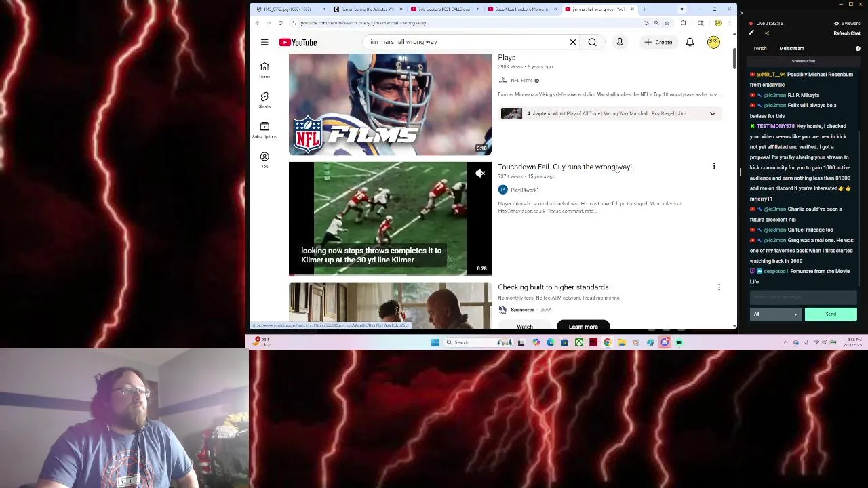Switch to the Sabu Most Hardcore Moments tab
The height and width of the screenshot is (488, 868).
521,9
